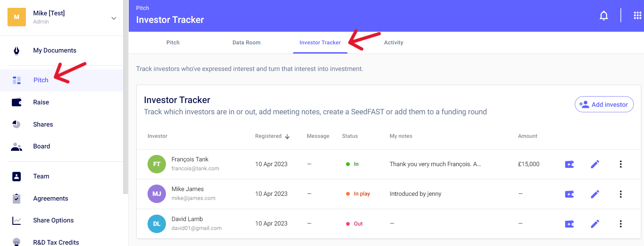Click the Add investor button
This screenshot has width=644, height=246.
click(604, 104)
